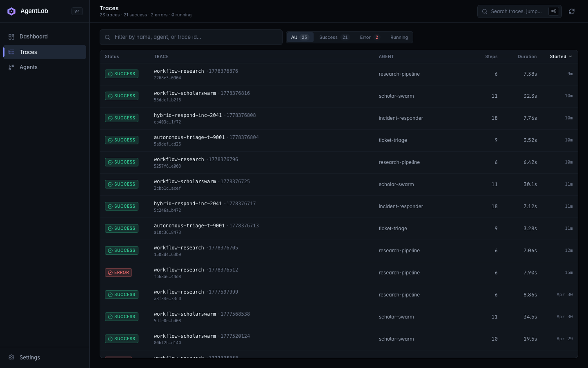Focus the Search traces box

(519, 11)
